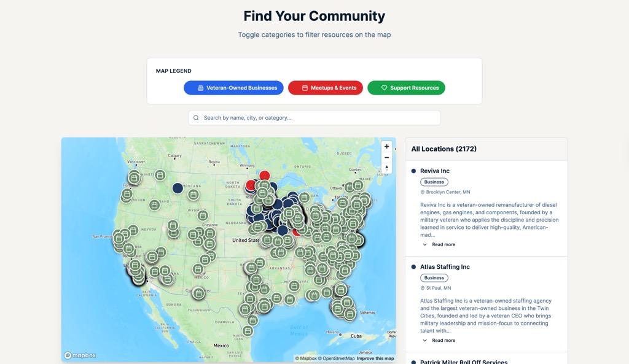Click the Mapbox attribution link
The image size is (629, 364).
pos(306,358)
